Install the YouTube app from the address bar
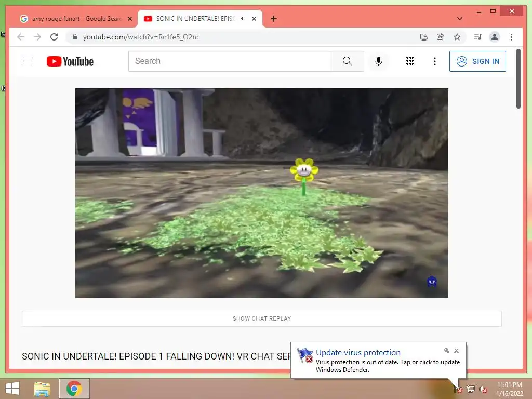This screenshot has height=399, width=532. coord(424,37)
